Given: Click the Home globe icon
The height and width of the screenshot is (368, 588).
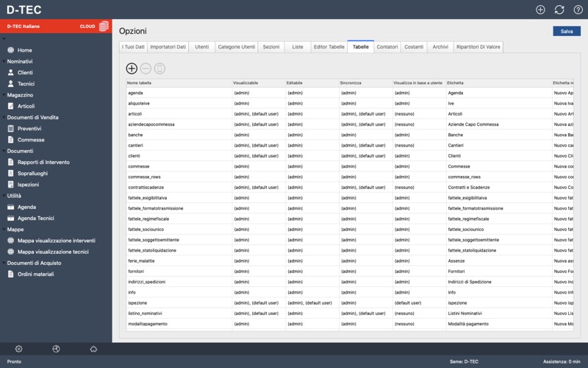Looking at the screenshot, I should pyautogui.click(x=11, y=50).
